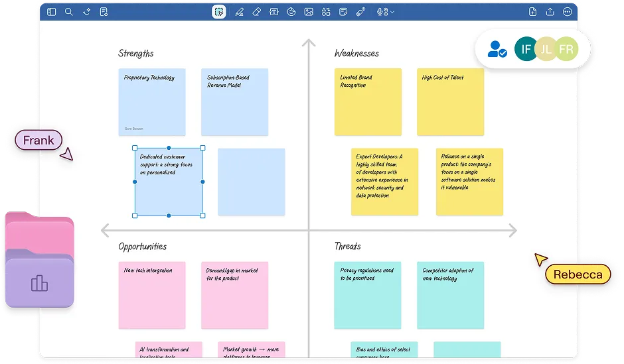The width and height of the screenshot is (624, 364).
Task: Select the Eraser tool
Action: point(257,12)
